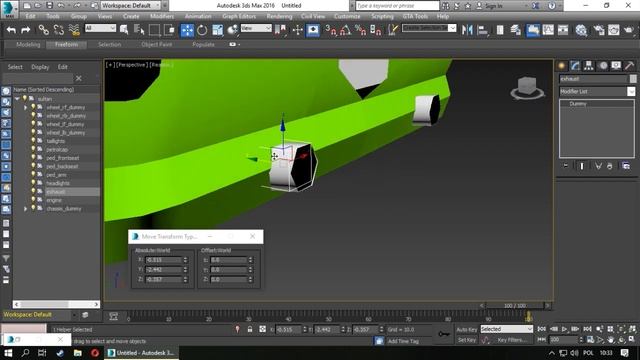Open the Modifiers menu
Screen dimensions: 640x360
pos(162,16)
